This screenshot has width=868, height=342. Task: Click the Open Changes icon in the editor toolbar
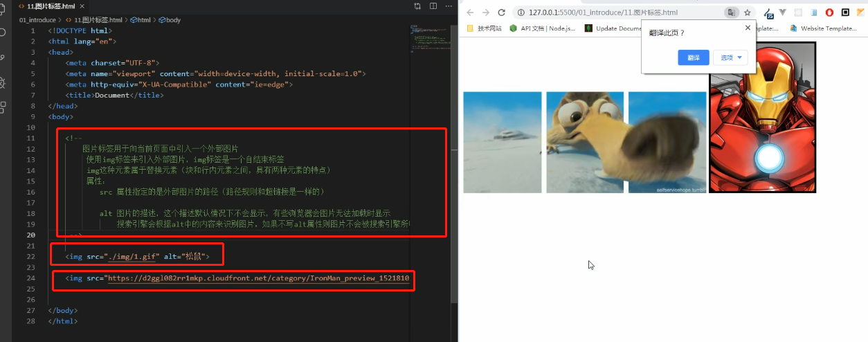pos(417,6)
